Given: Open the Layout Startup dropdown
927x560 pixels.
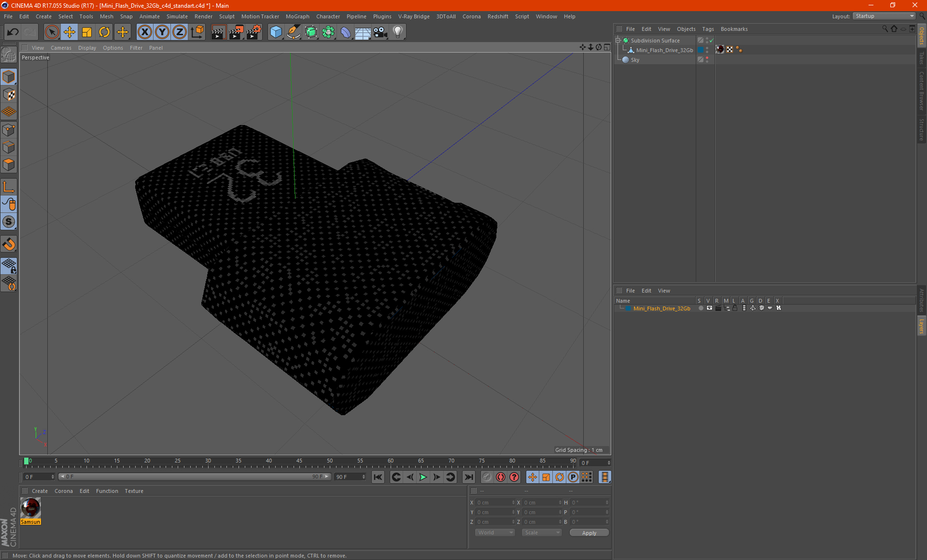Looking at the screenshot, I should pyautogui.click(x=885, y=16).
